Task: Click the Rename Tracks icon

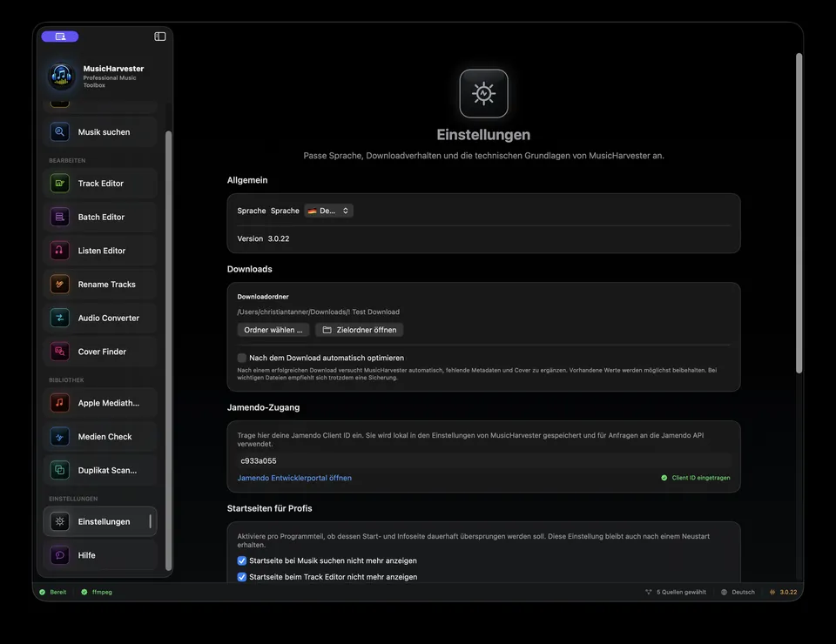Action: coord(60,284)
